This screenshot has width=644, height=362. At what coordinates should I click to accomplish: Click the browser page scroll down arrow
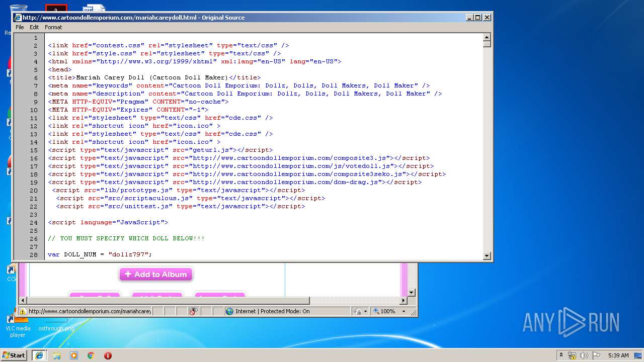point(411,292)
